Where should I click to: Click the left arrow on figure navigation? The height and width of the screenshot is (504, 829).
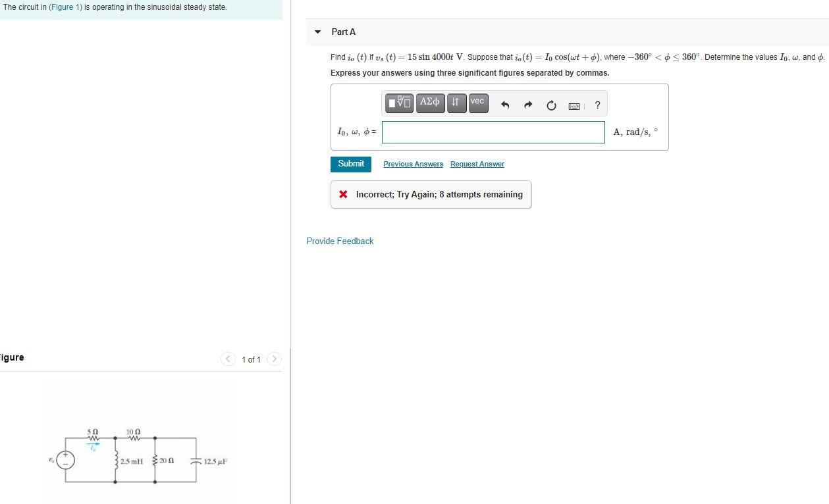(x=228, y=359)
